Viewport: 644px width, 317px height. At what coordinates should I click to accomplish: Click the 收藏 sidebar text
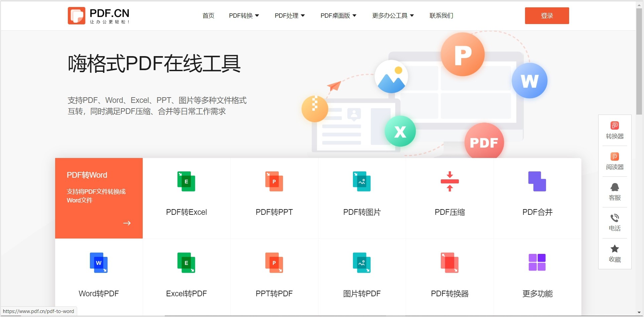tap(615, 260)
